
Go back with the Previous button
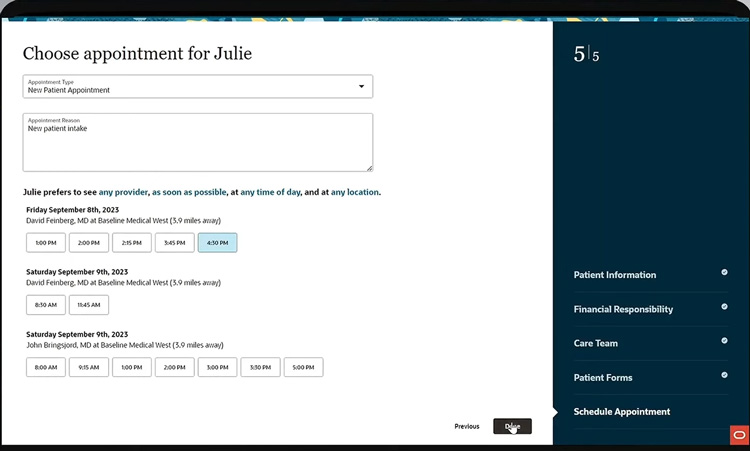[467, 426]
